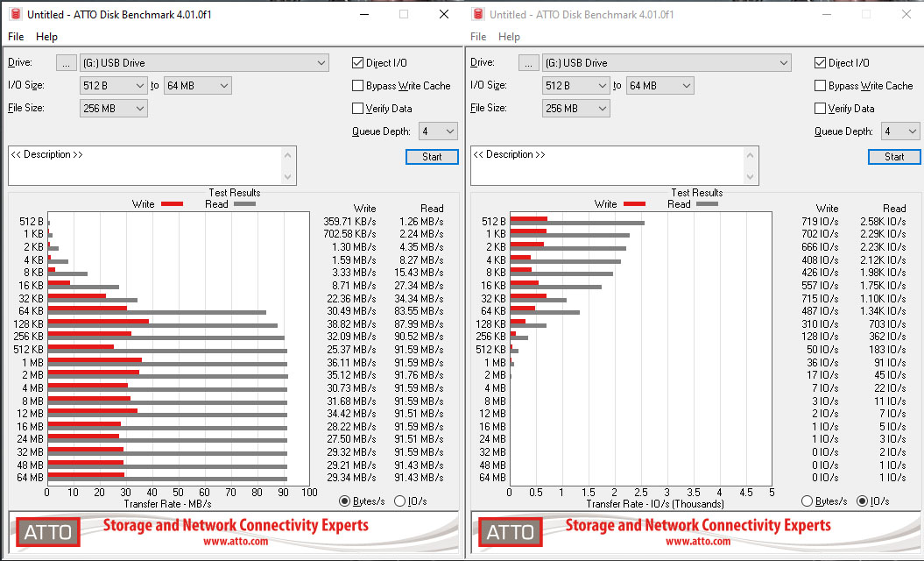The height and width of the screenshot is (561, 924).
Task: Click the 487 IO/s write value
Action: (x=820, y=311)
